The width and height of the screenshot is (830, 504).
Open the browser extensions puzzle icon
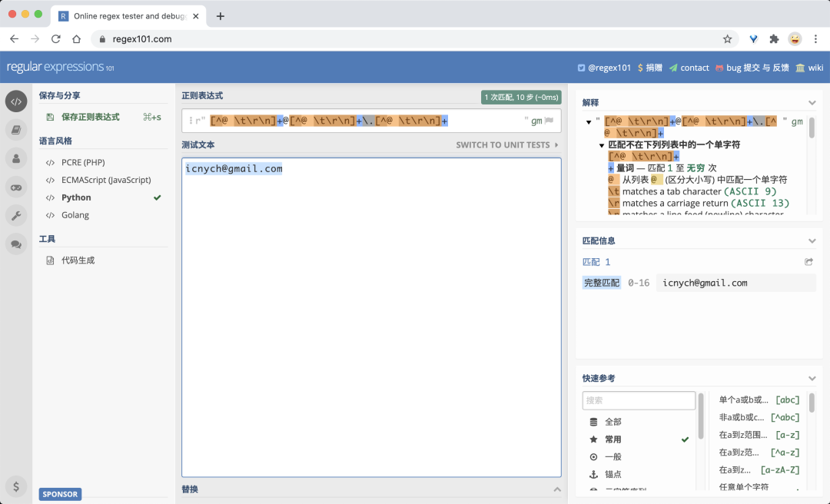[x=774, y=38]
